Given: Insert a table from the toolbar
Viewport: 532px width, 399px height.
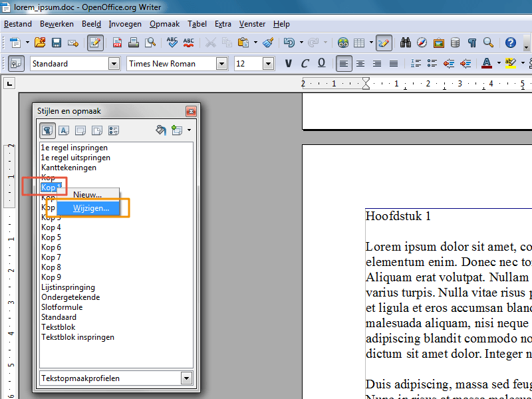Looking at the screenshot, I should click(x=359, y=43).
